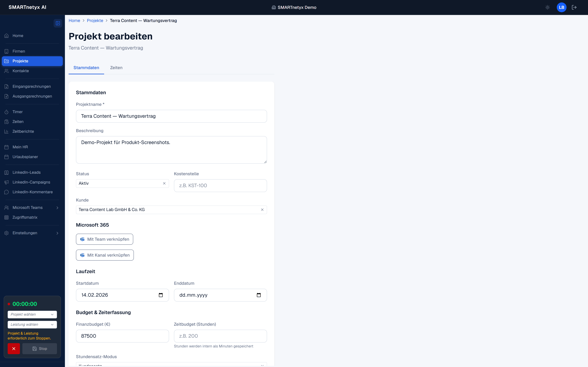Open Enddatum calendar picker icon
The height and width of the screenshot is (367, 588).
259,295
